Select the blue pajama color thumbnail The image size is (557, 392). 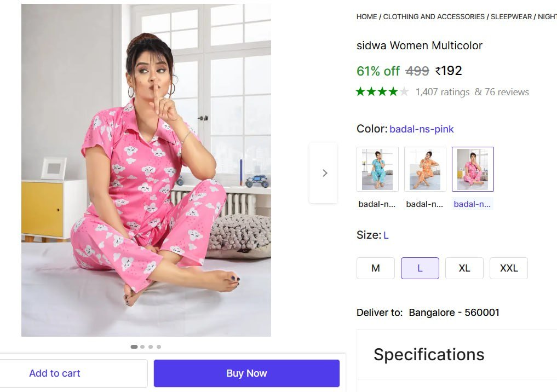click(x=377, y=169)
